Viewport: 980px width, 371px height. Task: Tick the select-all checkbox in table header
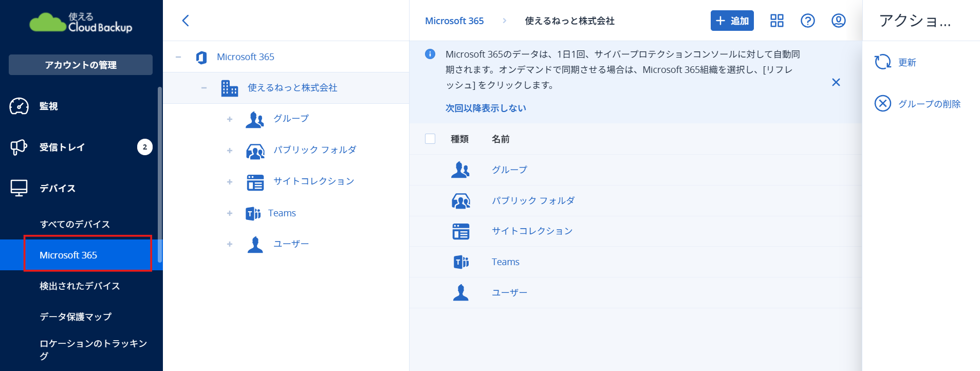pos(430,139)
